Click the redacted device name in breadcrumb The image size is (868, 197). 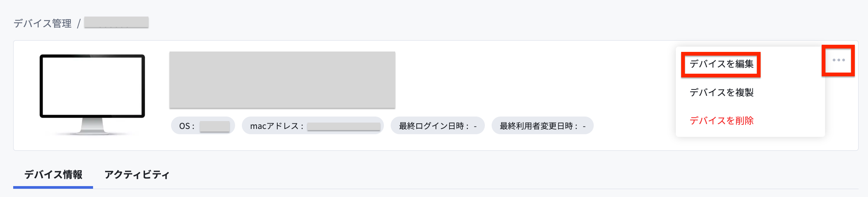coord(116,22)
